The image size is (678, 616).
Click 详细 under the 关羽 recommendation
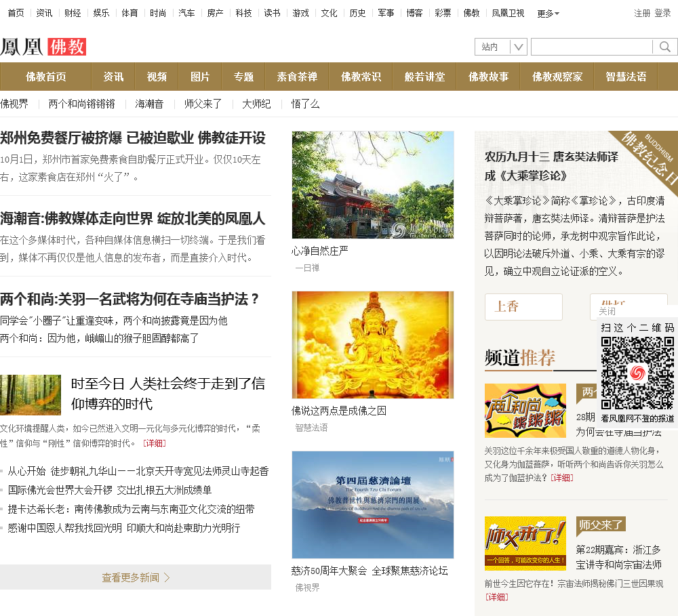click(561, 478)
